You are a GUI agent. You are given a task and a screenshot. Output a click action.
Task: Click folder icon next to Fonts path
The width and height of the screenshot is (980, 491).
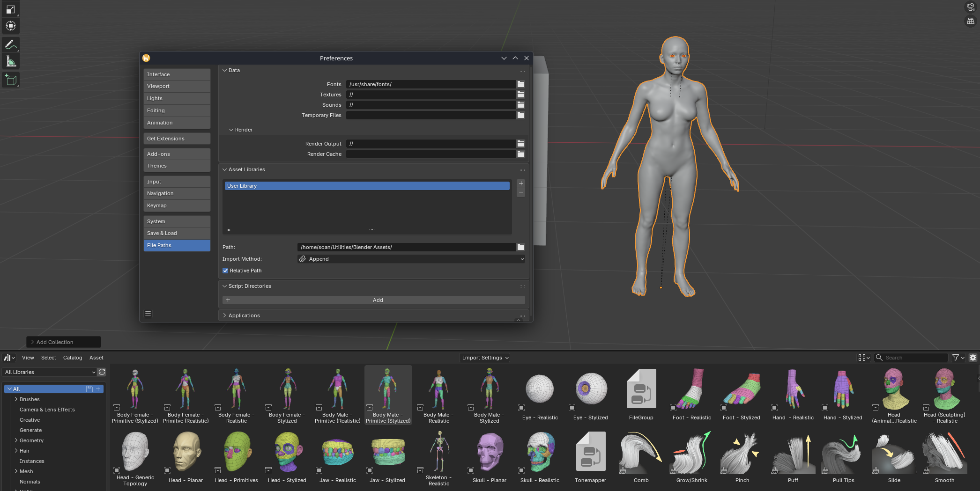[x=520, y=84]
